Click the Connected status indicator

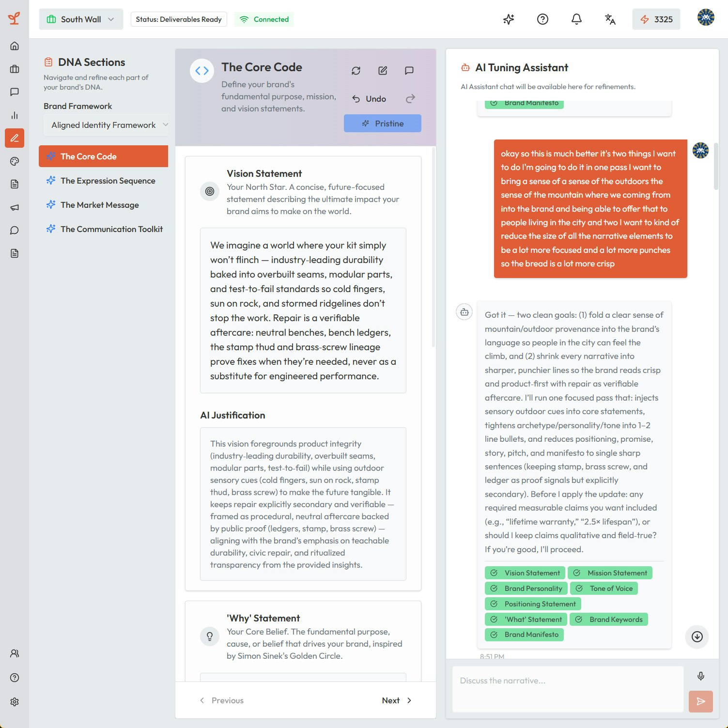[264, 19]
